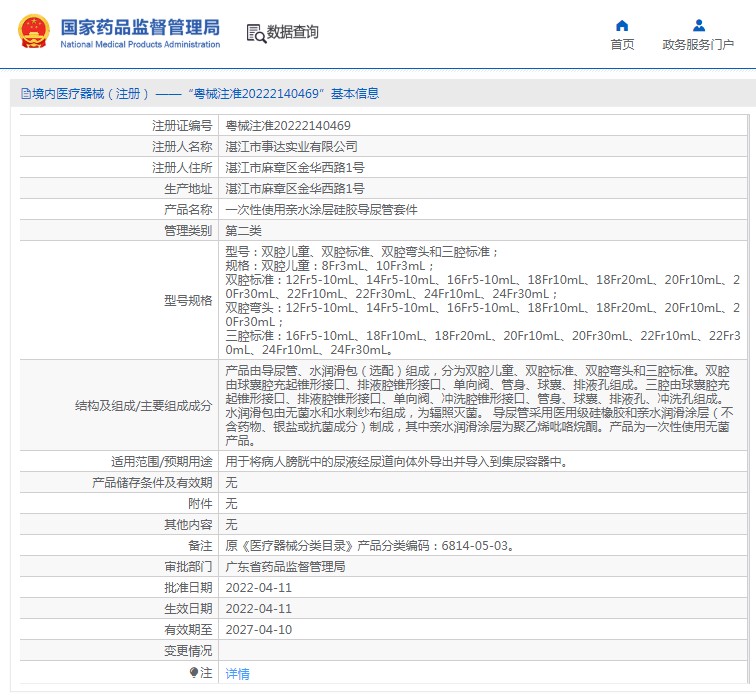Open 政务服务门户 person icon

click(698, 25)
